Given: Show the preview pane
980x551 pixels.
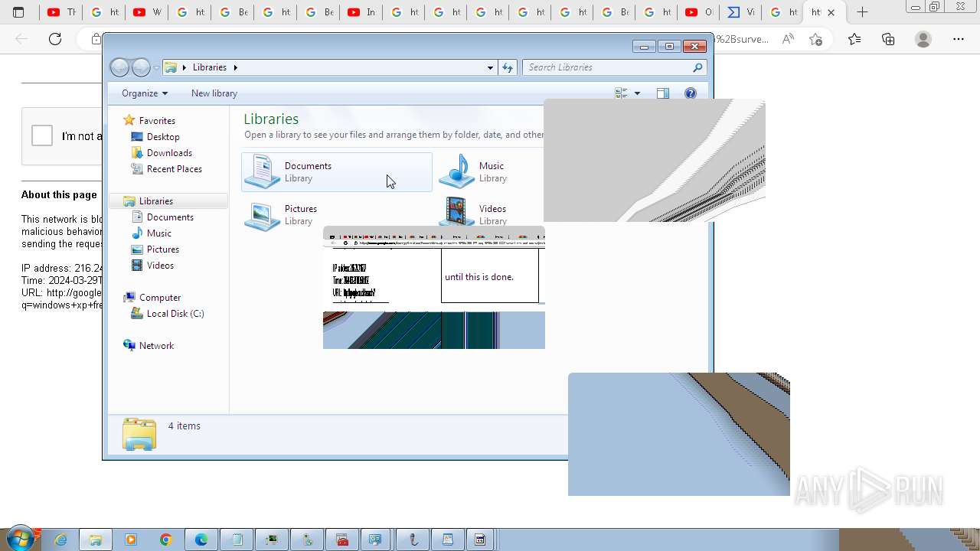Looking at the screenshot, I should 663,93.
